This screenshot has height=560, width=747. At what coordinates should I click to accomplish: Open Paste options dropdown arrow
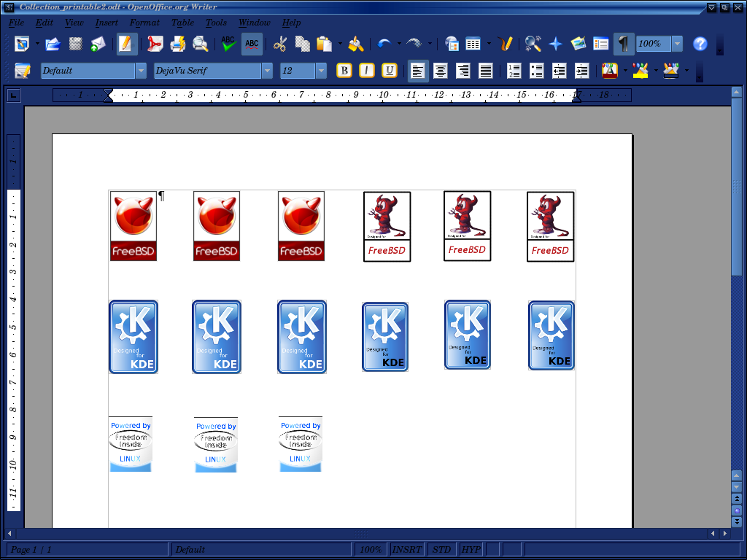click(340, 44)
